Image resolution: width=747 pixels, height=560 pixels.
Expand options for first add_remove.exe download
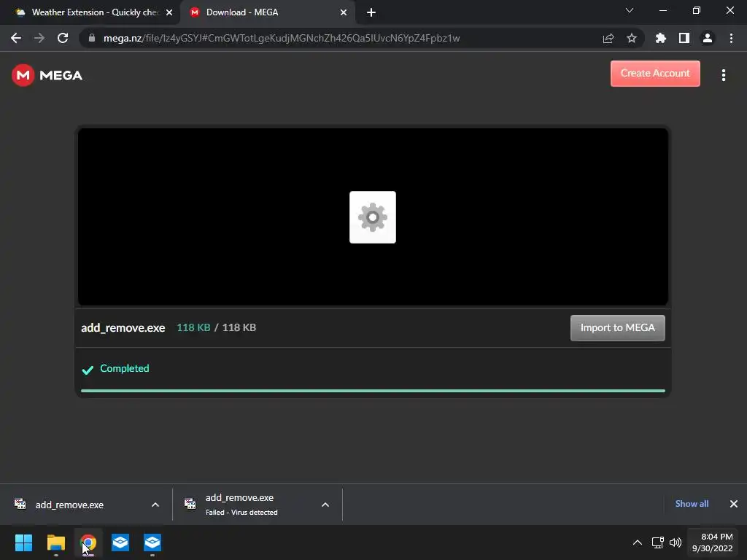coord(155,505)
